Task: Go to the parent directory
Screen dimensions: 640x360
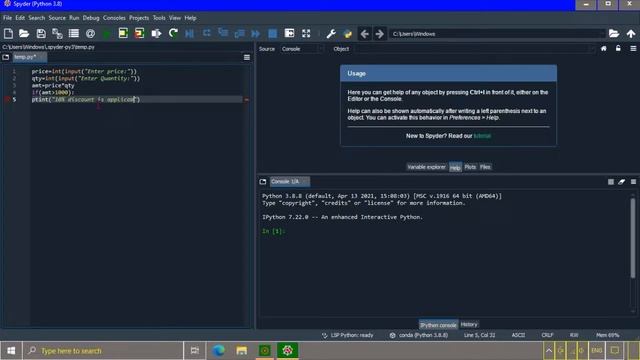Action: [x=631, y=33]
